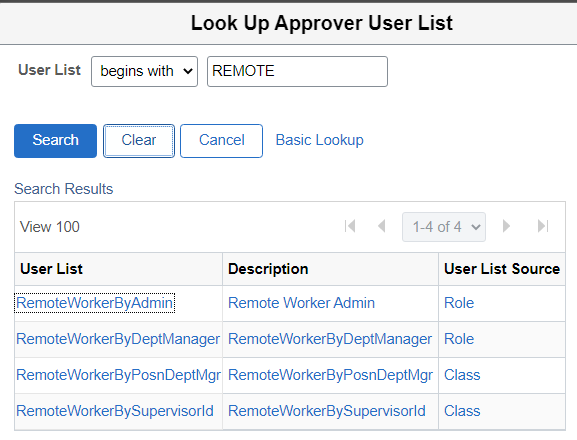Click the Cancel button
Image resolution: width=577 pixels, height=440 pixels.
click(x=222, y=141)
